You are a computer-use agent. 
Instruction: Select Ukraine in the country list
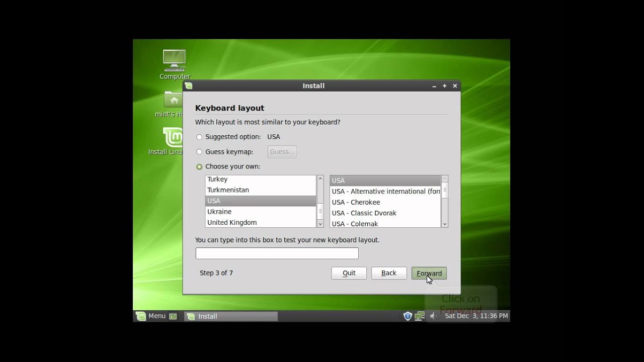(261, 212)
